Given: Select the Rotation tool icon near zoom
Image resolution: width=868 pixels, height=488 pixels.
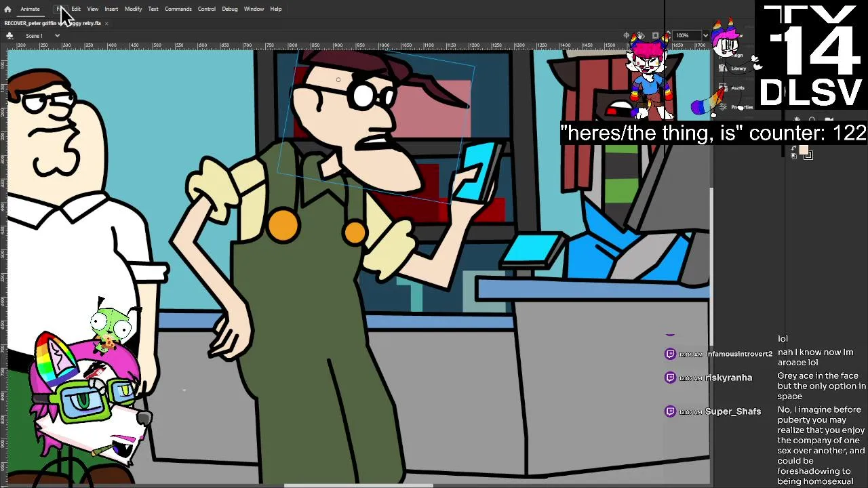Looking at the screenshot, I should (x=641, y=35).
